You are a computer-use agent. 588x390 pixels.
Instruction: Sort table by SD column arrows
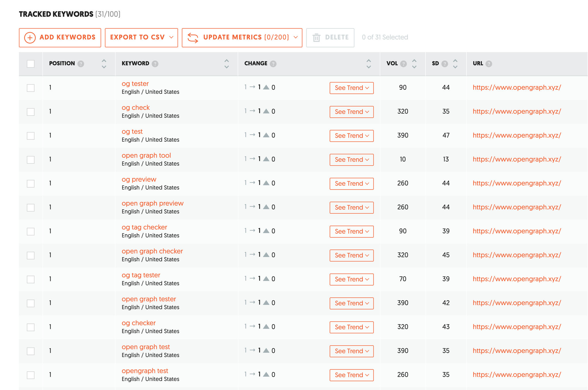(x=455, y=64)
